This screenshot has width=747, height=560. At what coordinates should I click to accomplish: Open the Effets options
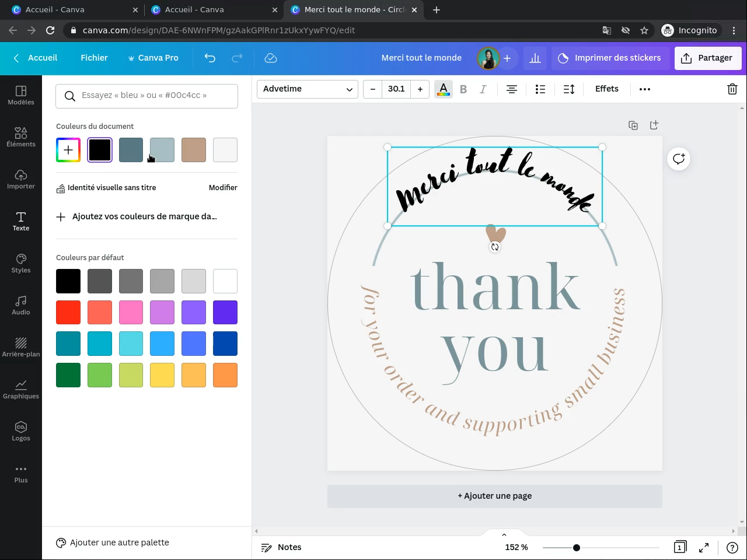click(x=607, y=89)
